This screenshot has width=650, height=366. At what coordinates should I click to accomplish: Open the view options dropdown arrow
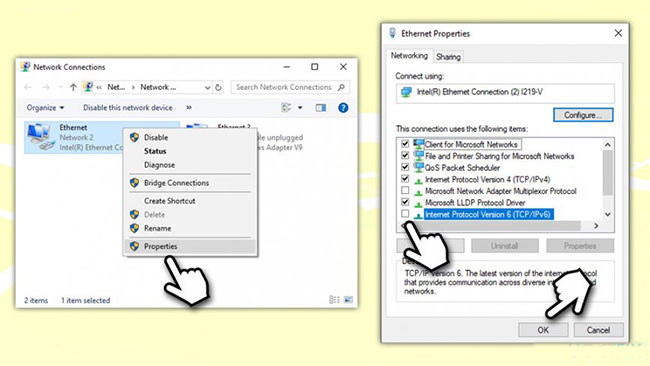[300, 108]
